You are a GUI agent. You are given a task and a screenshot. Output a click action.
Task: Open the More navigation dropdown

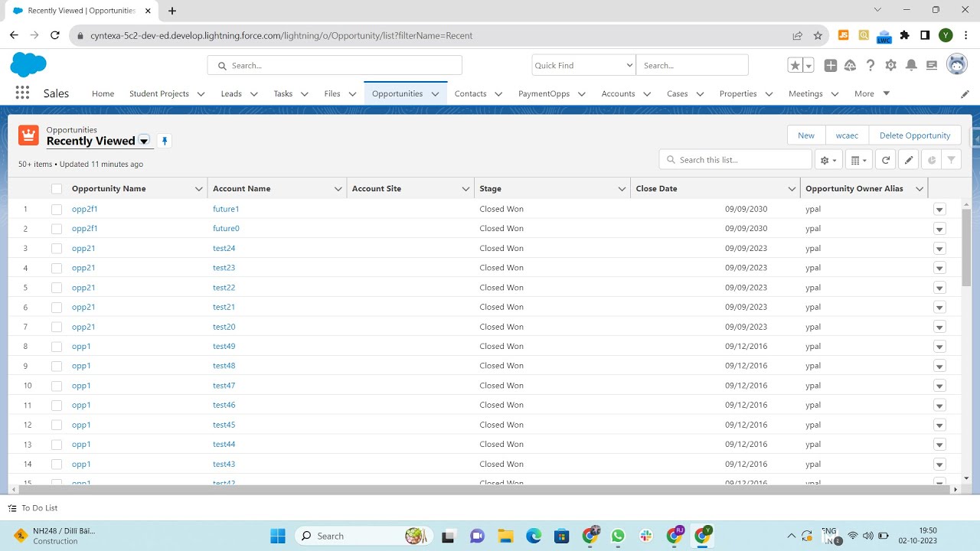coord(872,93)
